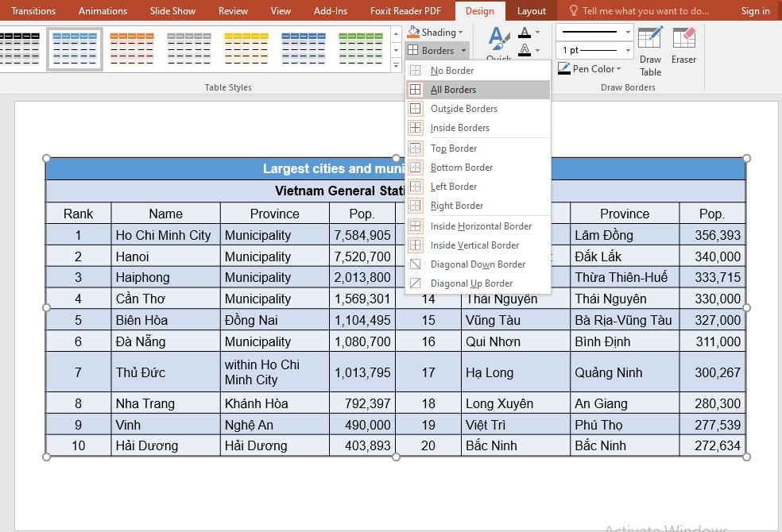Click the Text Outline icon
782x532 pixels.
click(x=525, y=49)
